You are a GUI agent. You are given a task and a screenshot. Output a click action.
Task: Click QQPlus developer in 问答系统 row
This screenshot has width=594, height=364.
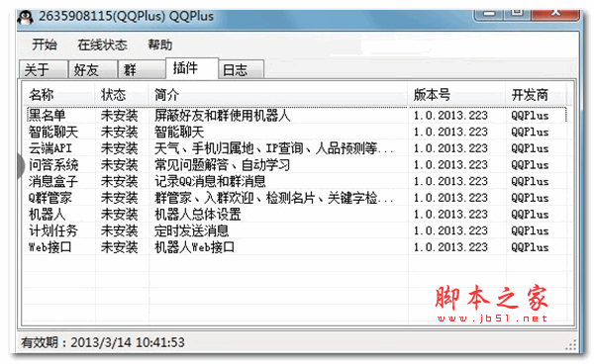coord(530,165)
